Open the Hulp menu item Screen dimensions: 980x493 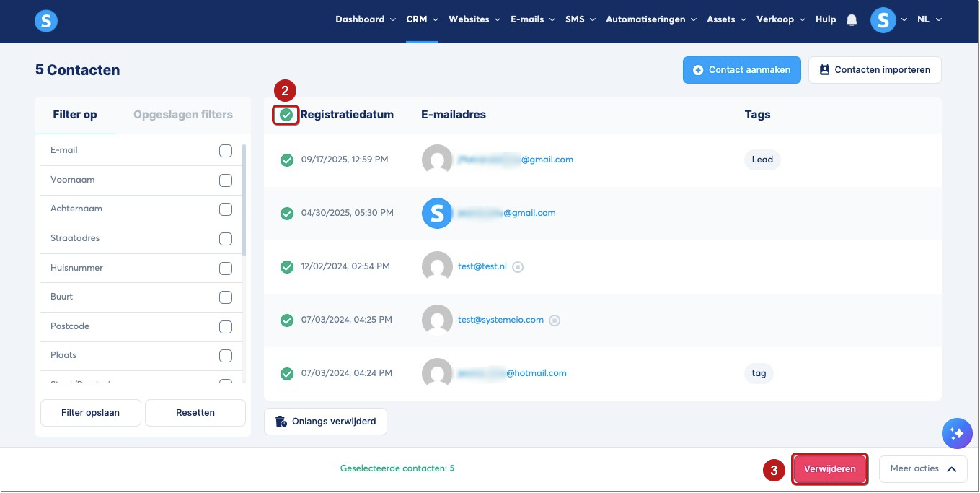point(826,20)
